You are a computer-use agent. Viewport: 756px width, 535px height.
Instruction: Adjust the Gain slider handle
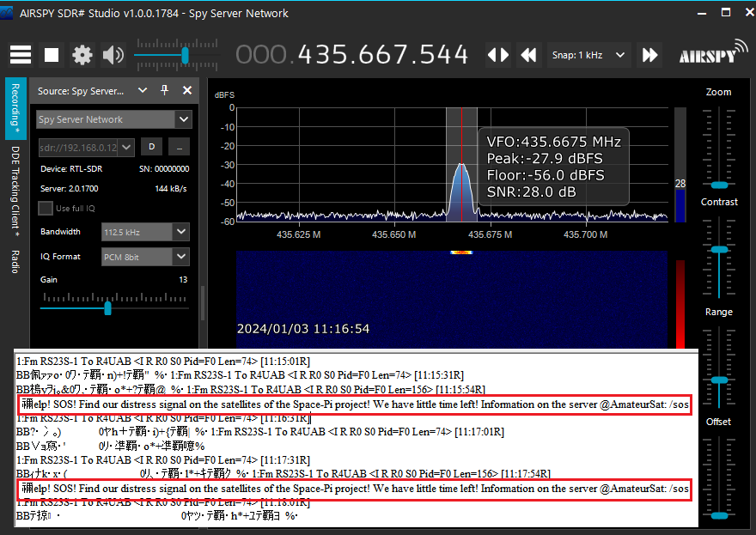pos(108,308)
